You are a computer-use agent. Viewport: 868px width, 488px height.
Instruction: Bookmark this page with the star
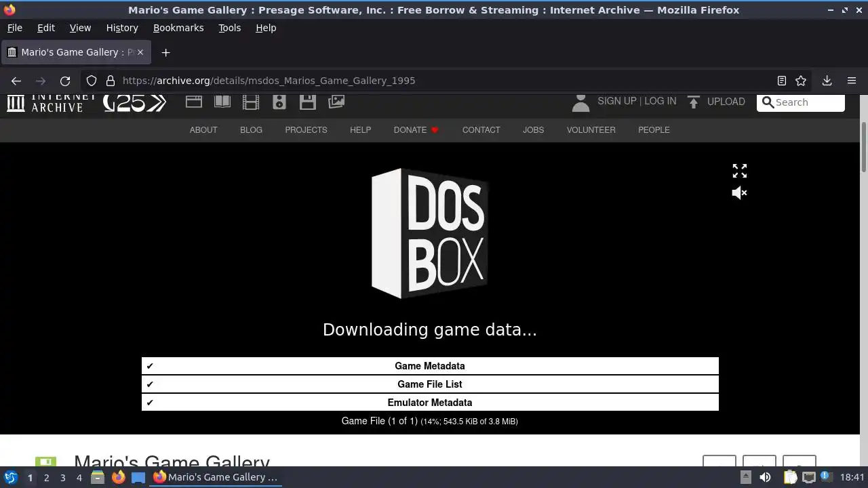[801, 81]
